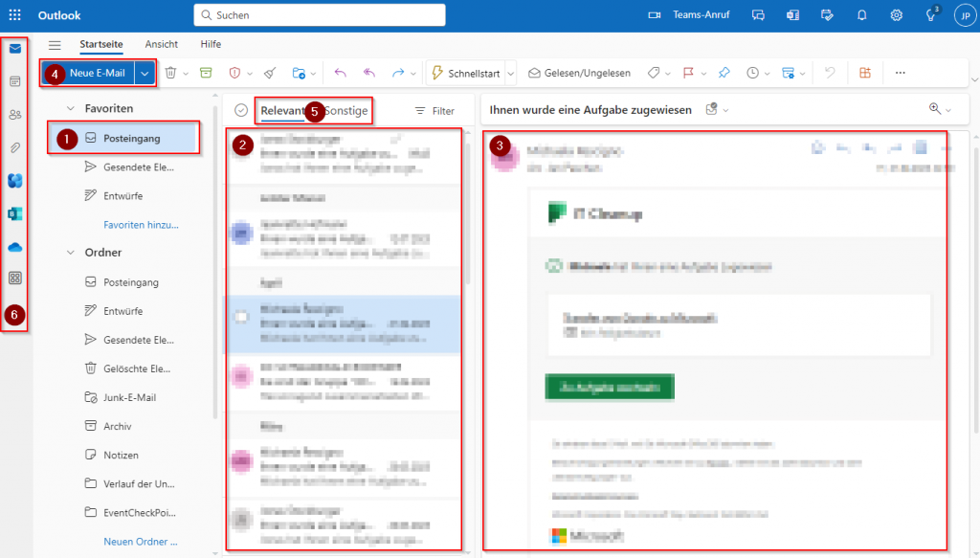Viewport: 980px width, 558px height.
Task: Open OneDrive cloud icon in sidebar
Action: point(15,246)
